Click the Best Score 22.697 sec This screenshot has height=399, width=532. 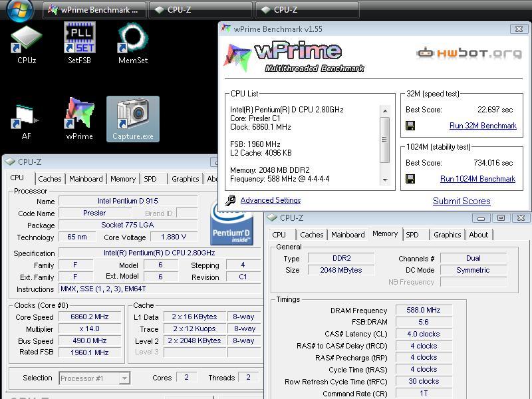(x=495, y=110)
